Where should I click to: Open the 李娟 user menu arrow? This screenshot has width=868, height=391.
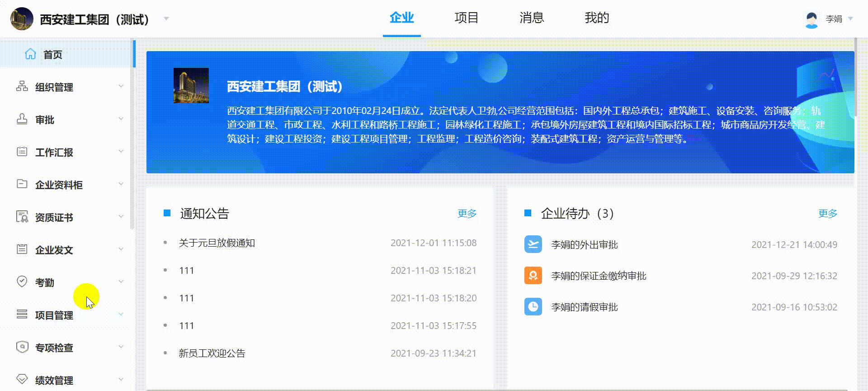tap(850, 19)
